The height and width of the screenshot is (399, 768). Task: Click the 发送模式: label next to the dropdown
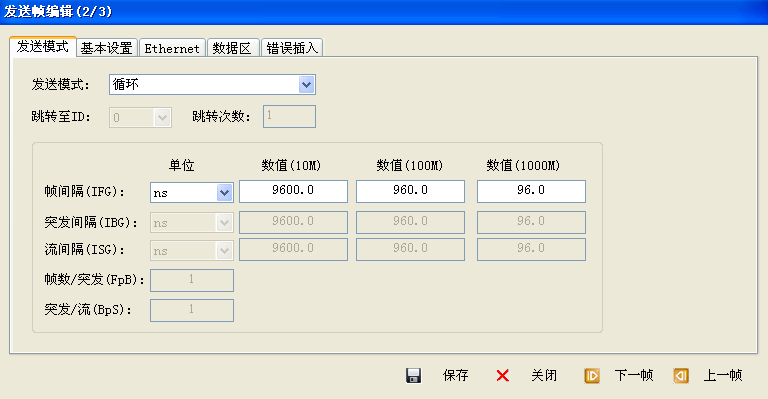(61, 85)
